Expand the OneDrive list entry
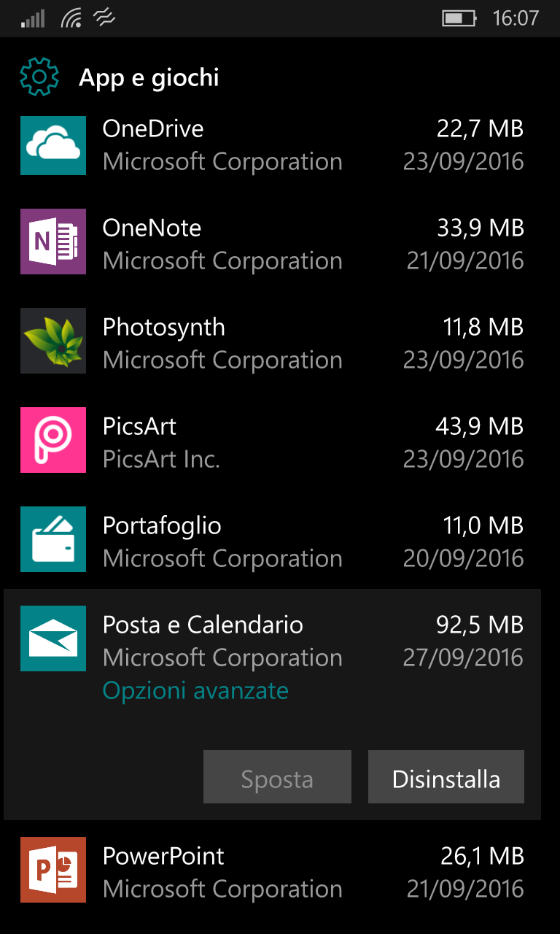560x934 pixels. click(x=280, y=144)
